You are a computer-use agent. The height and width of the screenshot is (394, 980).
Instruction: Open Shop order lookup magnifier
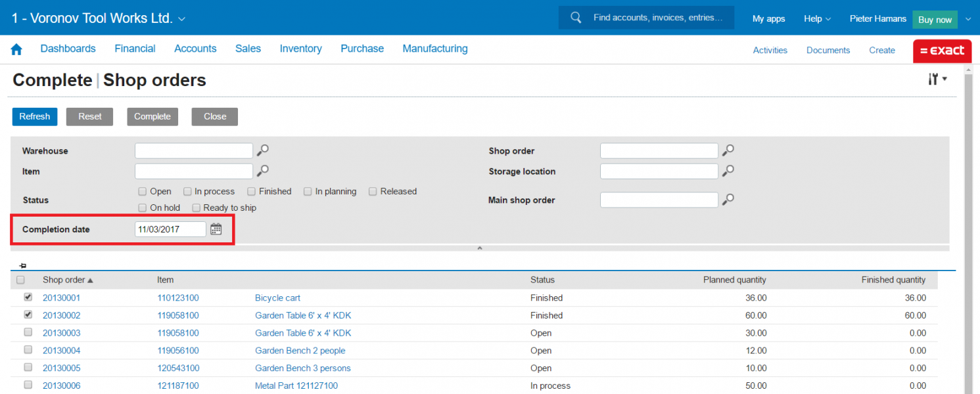point(728,151)
